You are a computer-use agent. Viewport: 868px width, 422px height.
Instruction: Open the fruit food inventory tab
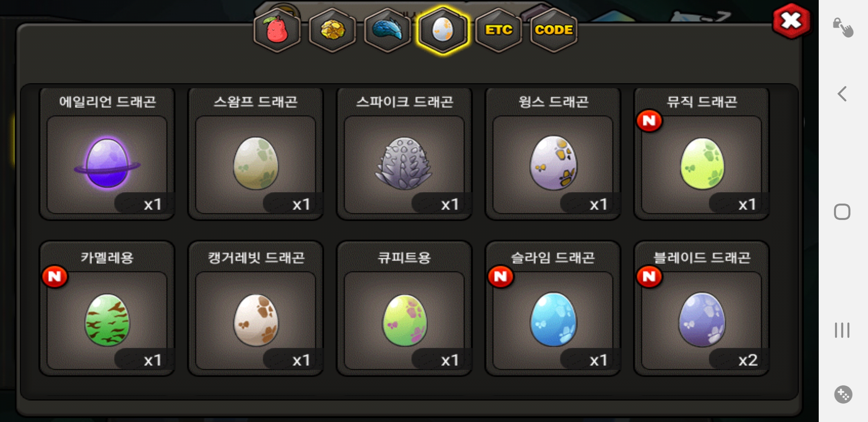coord(277,30)
